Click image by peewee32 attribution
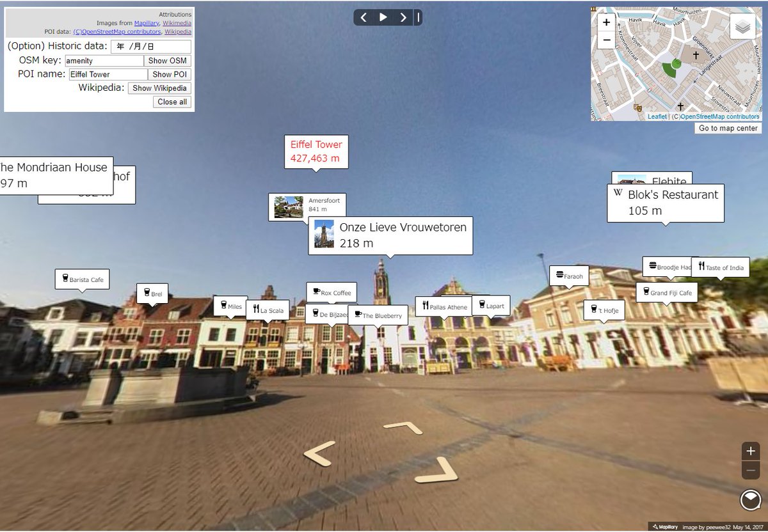 [724, 527]
